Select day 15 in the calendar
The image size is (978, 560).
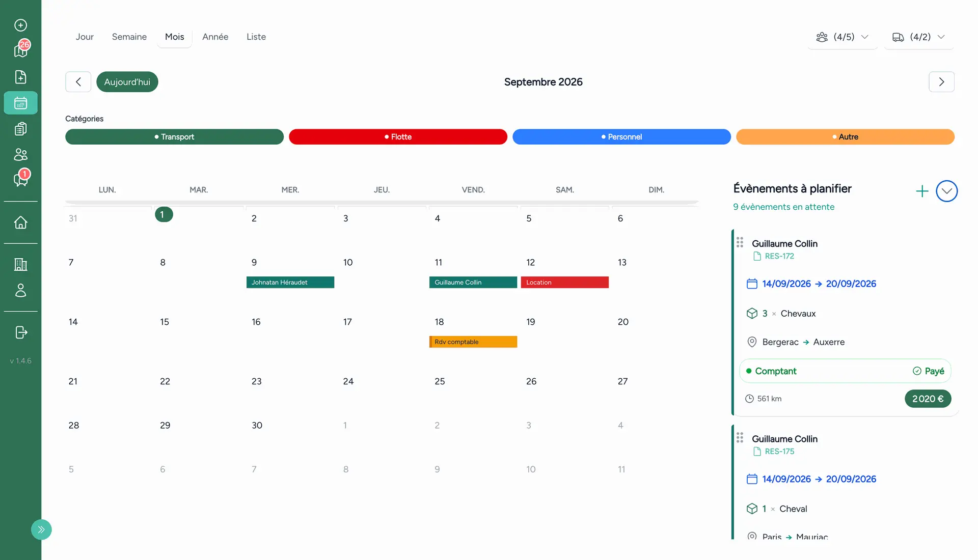coord(165,322)
